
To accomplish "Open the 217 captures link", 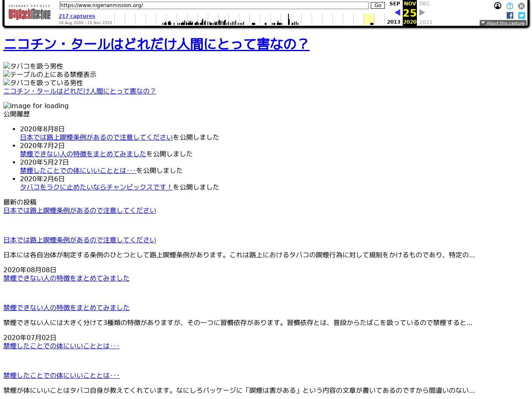I will tap(77, 16).
